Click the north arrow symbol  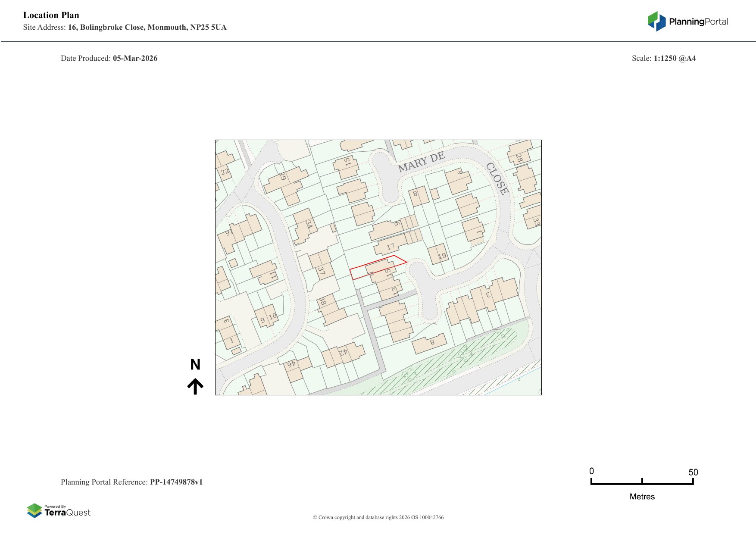tap(195, 386)
